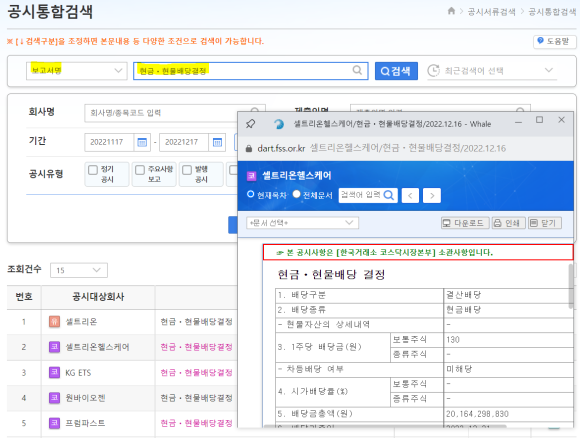Viewport: 580px width, 438px height.
Task: Click the 닫기 close button in the viewer toolbar
Action: pos(544,223)
